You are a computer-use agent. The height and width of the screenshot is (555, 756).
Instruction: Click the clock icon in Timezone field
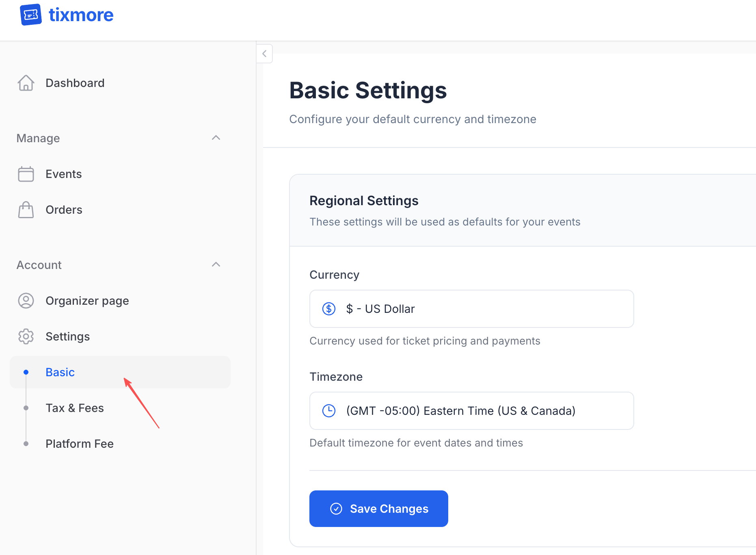[329, 410]
